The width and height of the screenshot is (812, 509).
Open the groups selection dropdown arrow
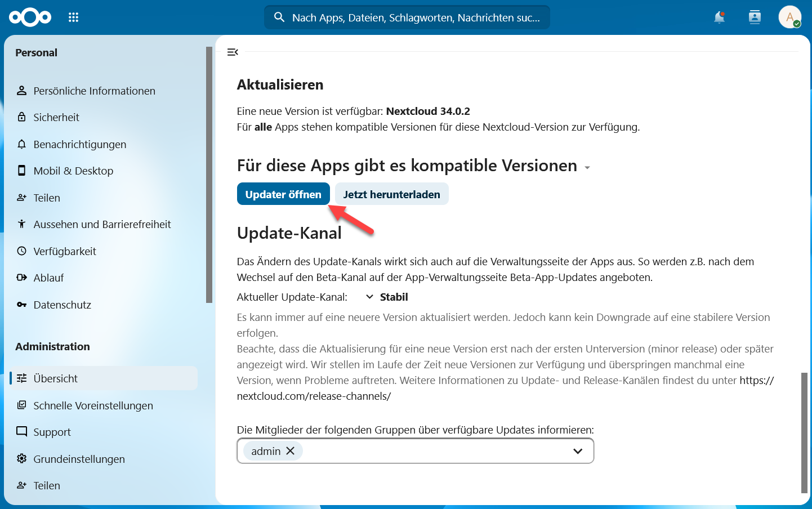click(x=578, y=451)
